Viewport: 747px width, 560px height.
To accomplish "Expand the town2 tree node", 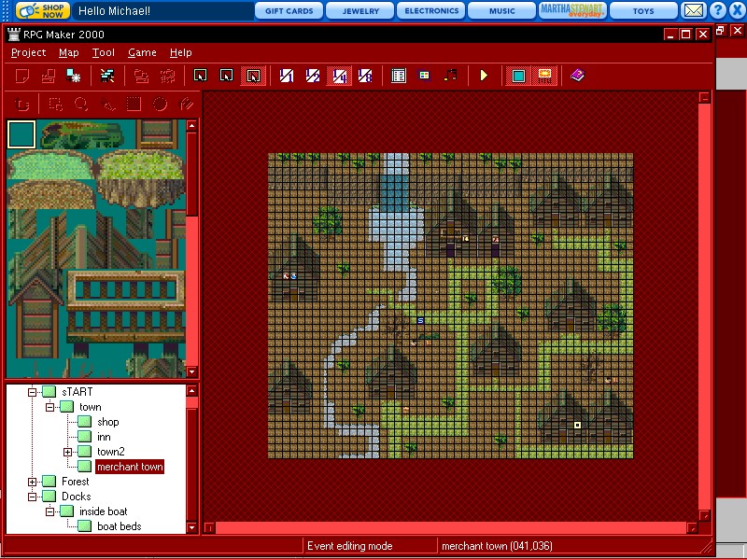I will point(67,452).
